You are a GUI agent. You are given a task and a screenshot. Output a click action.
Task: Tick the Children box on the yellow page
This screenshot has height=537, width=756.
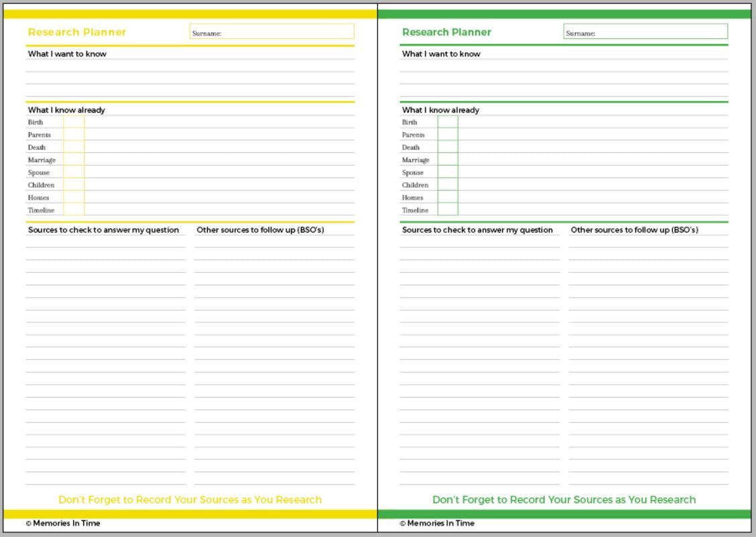coord(74,185)
